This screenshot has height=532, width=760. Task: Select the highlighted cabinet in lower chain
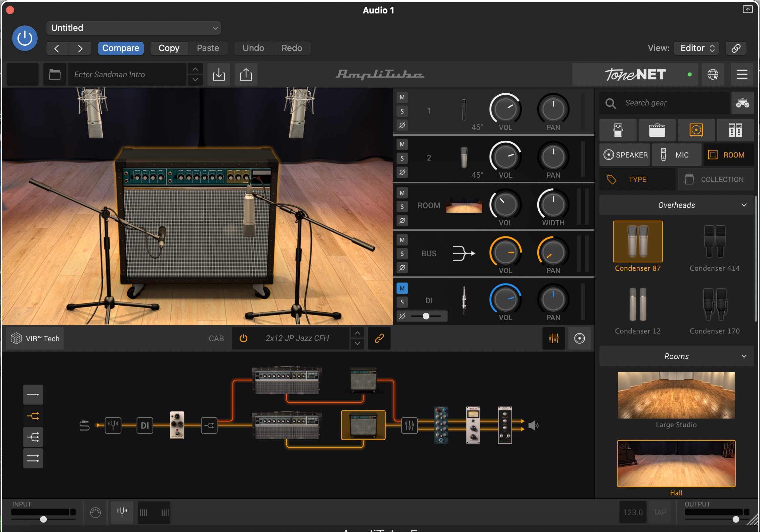point(363,425)
